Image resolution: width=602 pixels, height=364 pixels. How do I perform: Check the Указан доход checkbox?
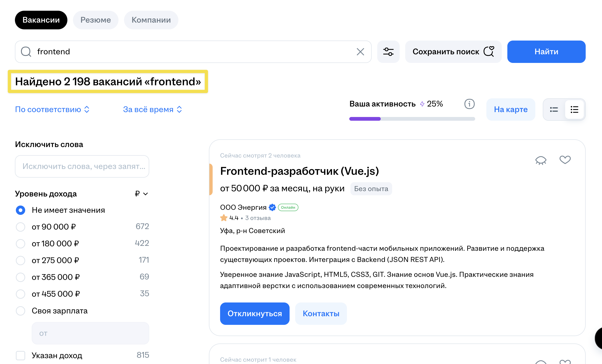pyautogui.click(x=21, y=355)
